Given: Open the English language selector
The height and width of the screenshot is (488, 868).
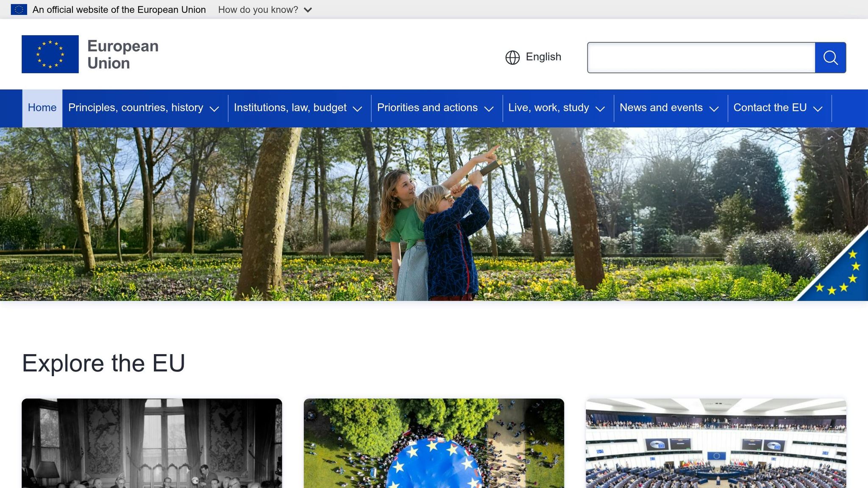Looking at the screenshot, I should coord(533,57).
